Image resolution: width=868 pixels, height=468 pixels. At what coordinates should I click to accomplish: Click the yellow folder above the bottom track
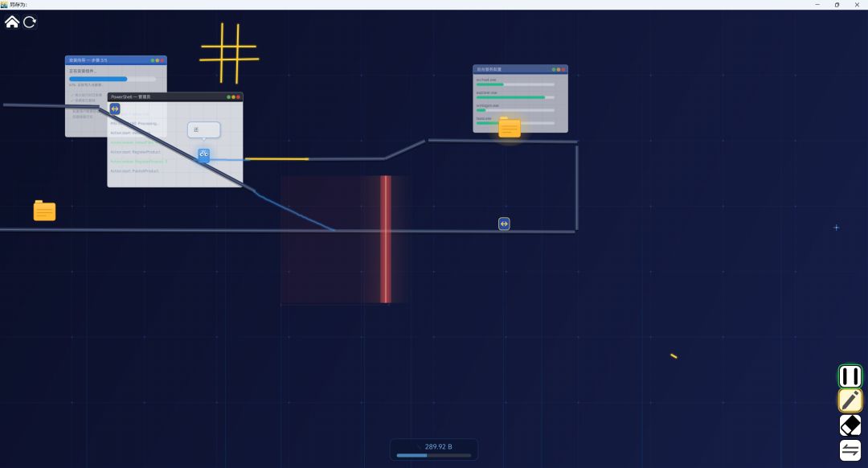44,211
